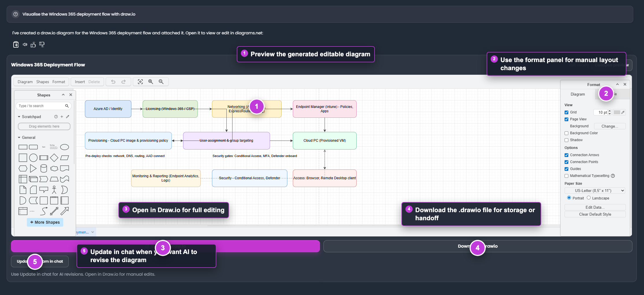Image resolution: width=644 pixels, height=295 pixels.
Task: Select the Cloud PC (Provisioned VM) node
Action: click(325, 141)
